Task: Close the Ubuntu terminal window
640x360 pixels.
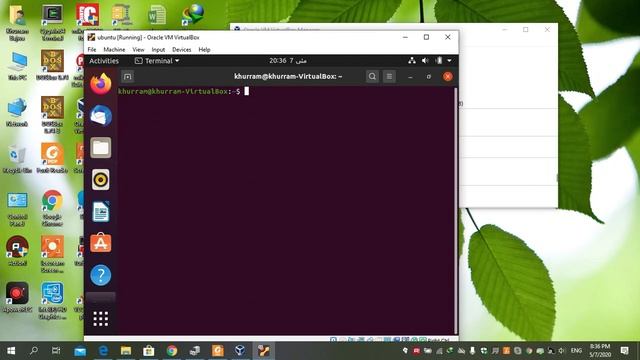Action: [x=447, y=76]
